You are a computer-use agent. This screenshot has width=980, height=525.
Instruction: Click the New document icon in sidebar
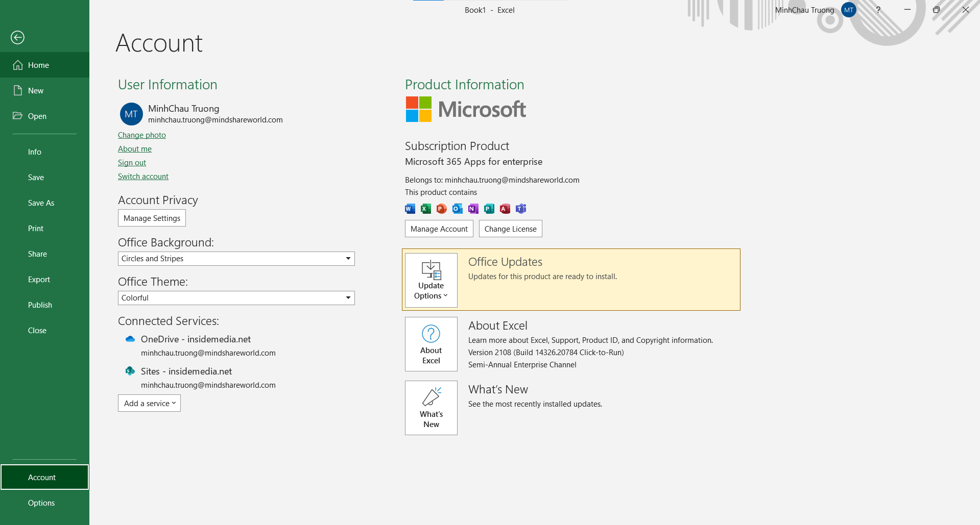(x=18, y=90)
